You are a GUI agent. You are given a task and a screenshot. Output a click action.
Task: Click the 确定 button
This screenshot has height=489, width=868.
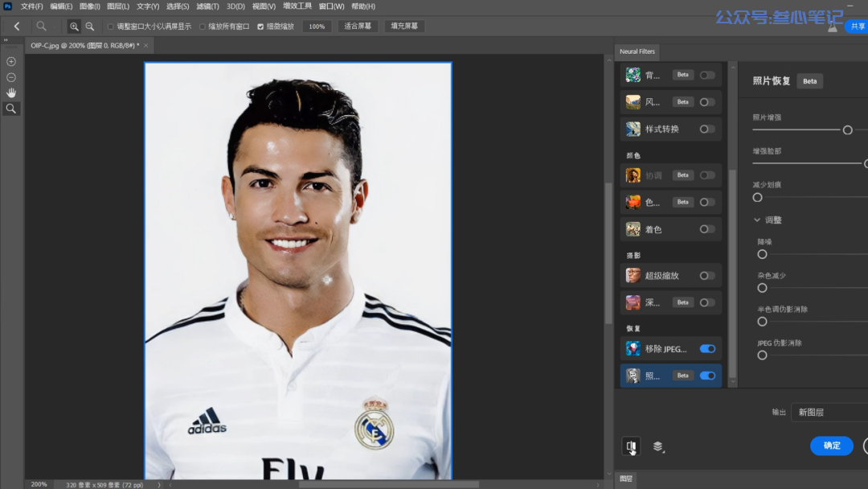point(832,446)
